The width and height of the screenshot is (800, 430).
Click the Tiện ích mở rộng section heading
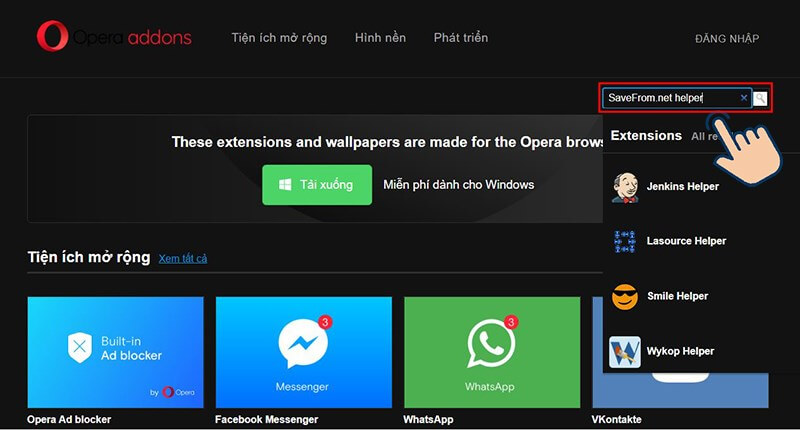[x=89, y=257]
